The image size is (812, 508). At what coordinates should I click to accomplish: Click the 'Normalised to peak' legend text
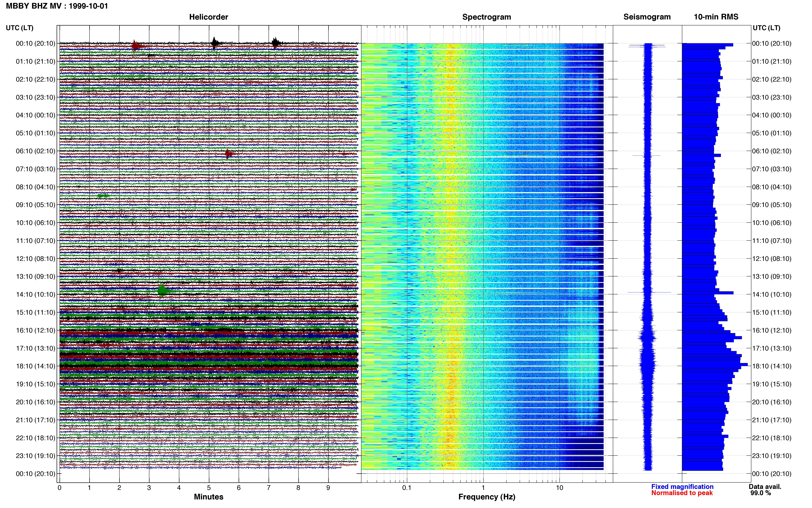[x=682, y=493]
